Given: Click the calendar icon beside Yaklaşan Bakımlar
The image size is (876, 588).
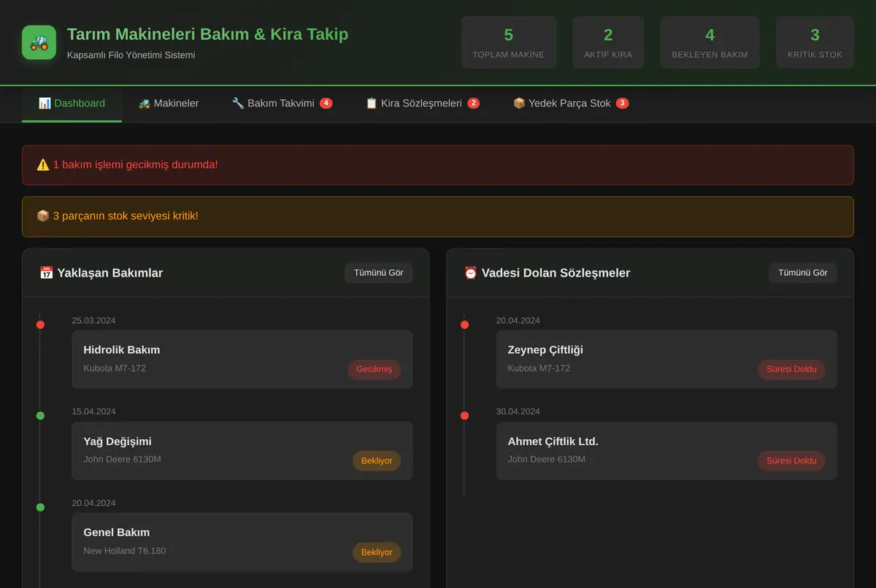Looking at the screenshot, I should pos(46,273).
